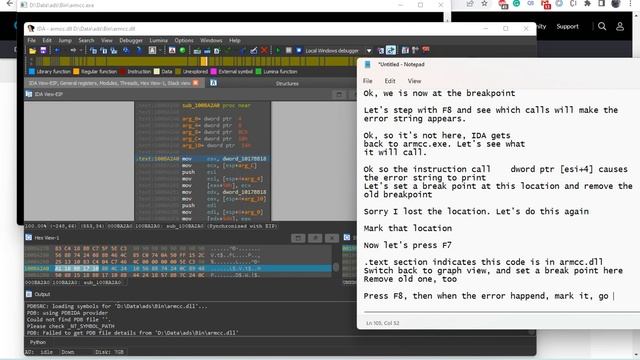Click the Python console button
Viewport: 640px width, 360px height.
click(38, 342)
